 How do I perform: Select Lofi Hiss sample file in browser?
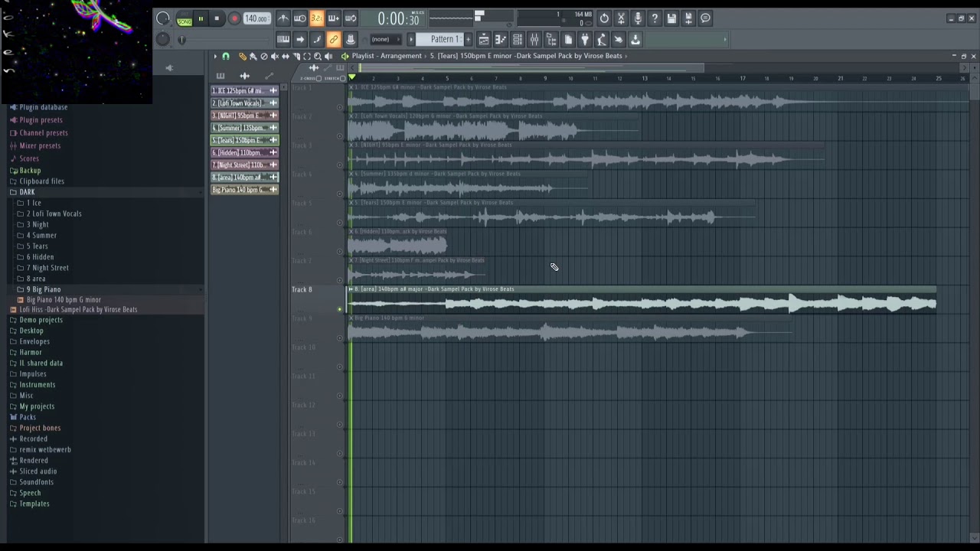[78, 310]
